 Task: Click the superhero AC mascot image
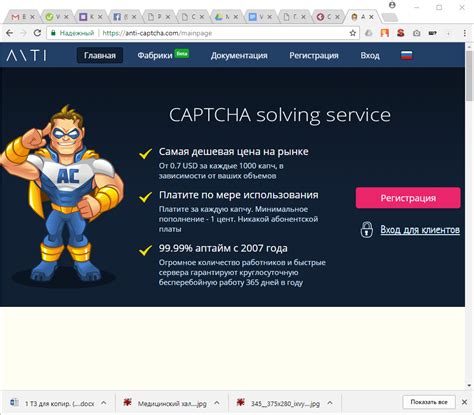tap(62, 193)
